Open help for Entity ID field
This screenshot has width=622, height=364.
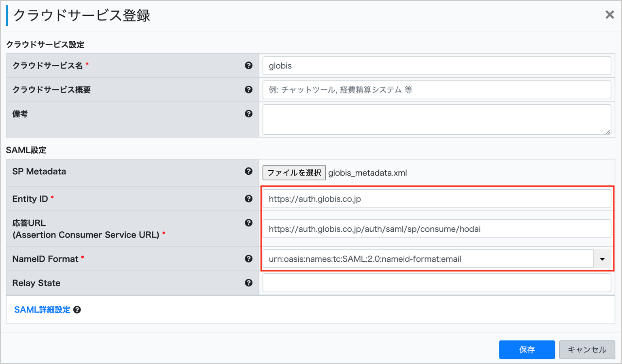[248, 199]
